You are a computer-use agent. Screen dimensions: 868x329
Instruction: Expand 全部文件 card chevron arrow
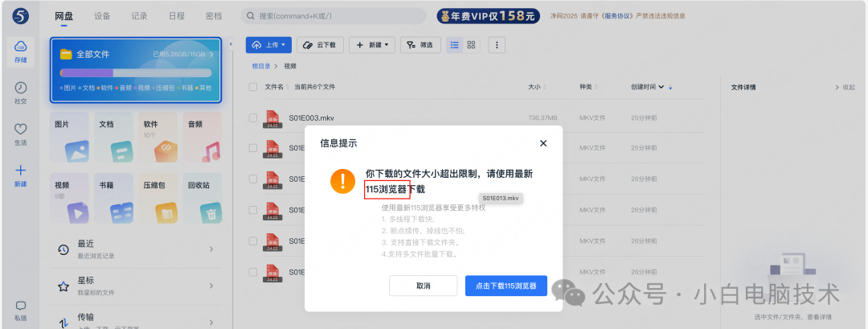coord(212,54)
